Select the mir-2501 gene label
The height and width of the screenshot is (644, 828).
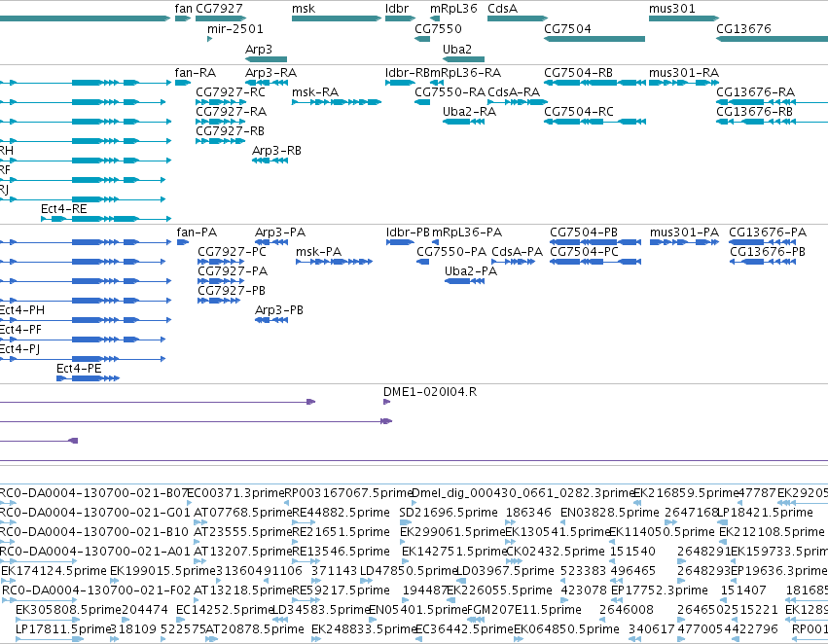click(x=235, y=28)
